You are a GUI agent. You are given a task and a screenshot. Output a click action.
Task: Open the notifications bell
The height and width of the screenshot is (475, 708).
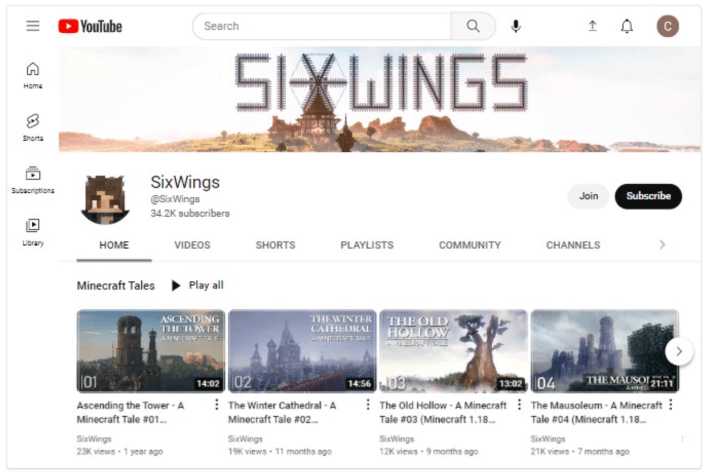pyautogui.click(x=627, y=26)
